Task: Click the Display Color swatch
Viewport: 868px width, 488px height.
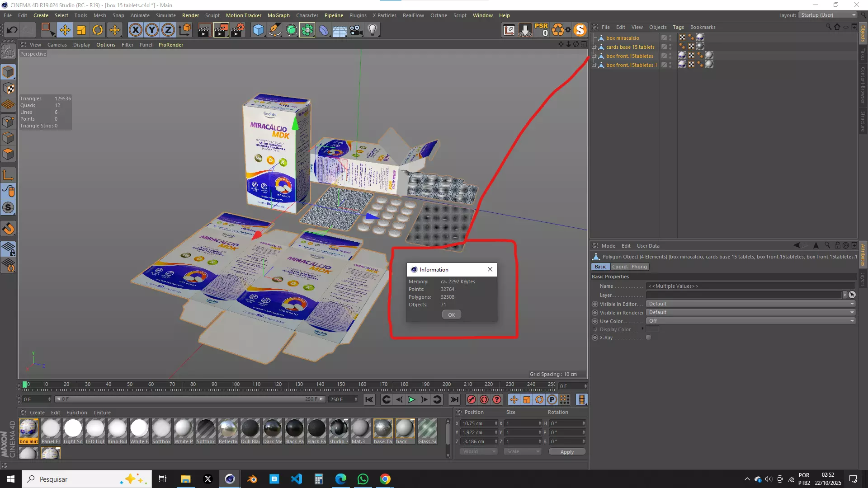Action: pyautogui.click(x=652, y=329)
